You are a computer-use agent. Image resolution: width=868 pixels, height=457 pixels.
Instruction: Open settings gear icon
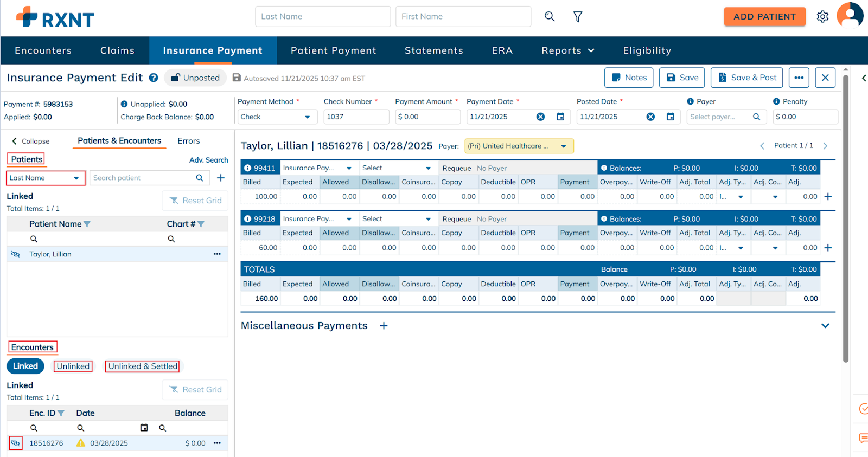coord(822,17)
